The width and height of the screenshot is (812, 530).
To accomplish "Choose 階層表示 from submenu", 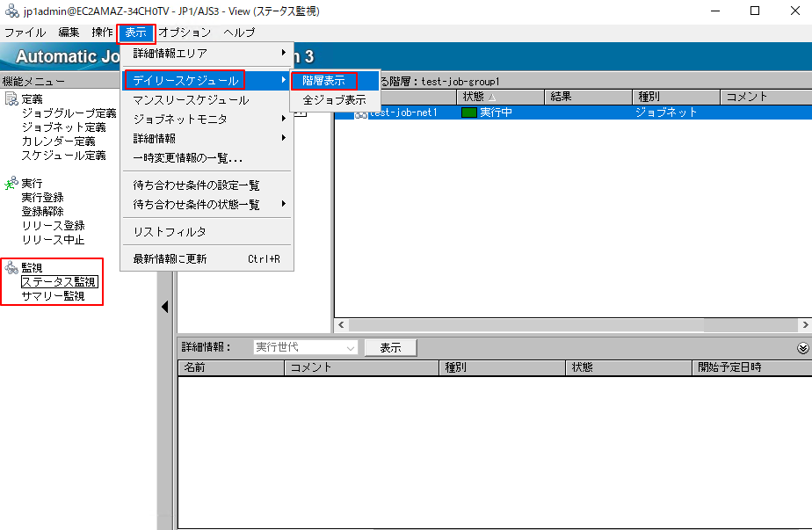I will click(335, 80).
